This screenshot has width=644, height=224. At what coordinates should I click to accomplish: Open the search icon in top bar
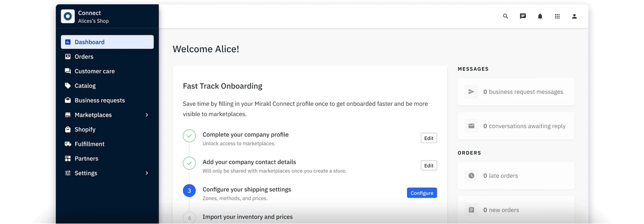[x=505, y=16]
